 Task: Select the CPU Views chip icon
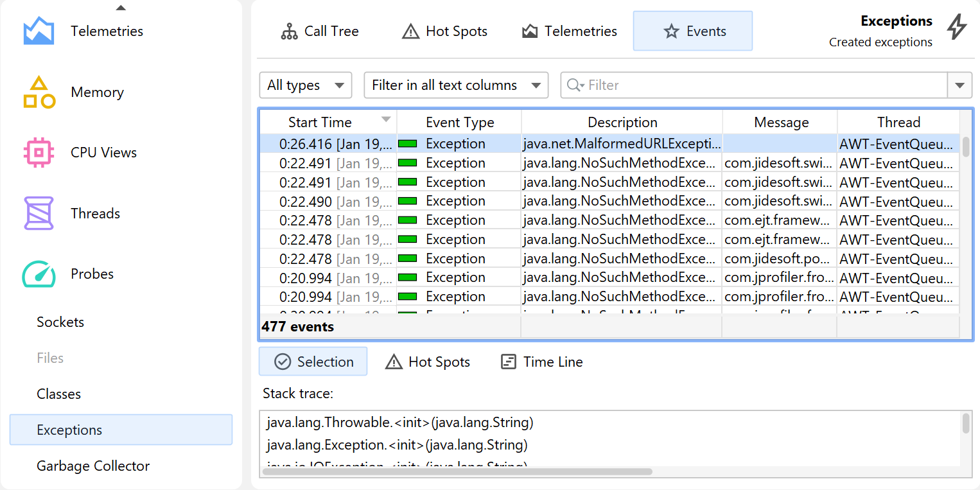pos(39,153)
